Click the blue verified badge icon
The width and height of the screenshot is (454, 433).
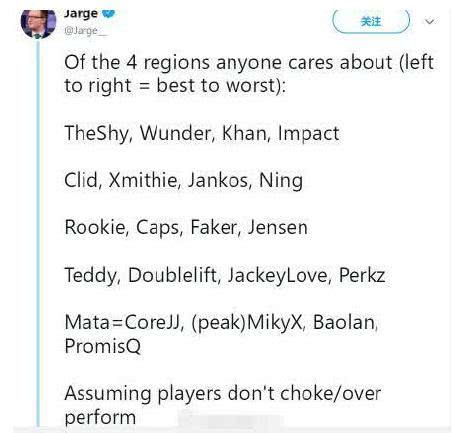[108, 14]
